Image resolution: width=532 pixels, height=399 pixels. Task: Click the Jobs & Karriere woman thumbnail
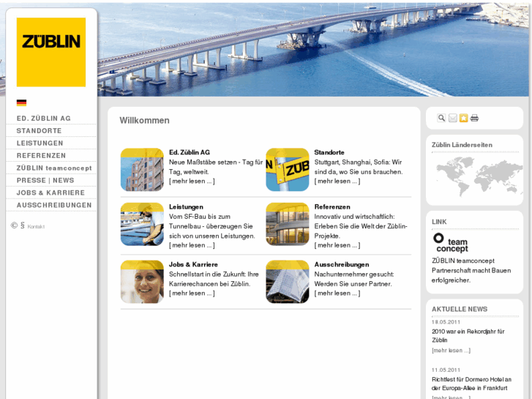(x=142, y=282)
